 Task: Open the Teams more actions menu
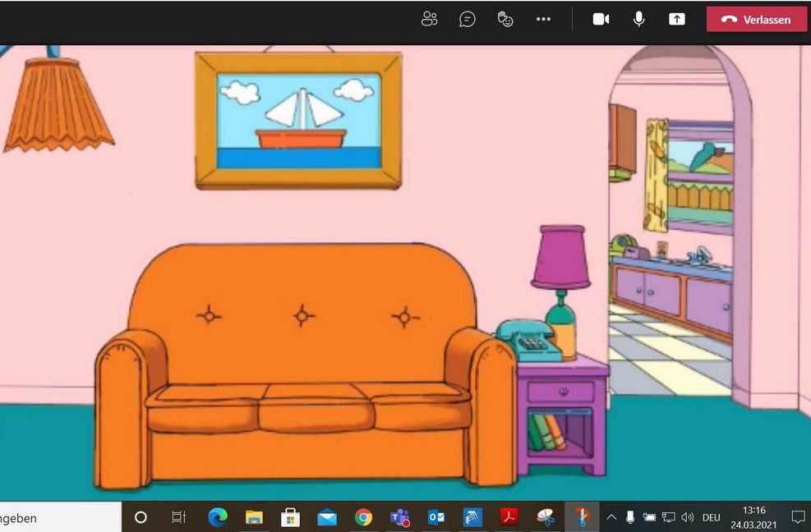(543, 20)
